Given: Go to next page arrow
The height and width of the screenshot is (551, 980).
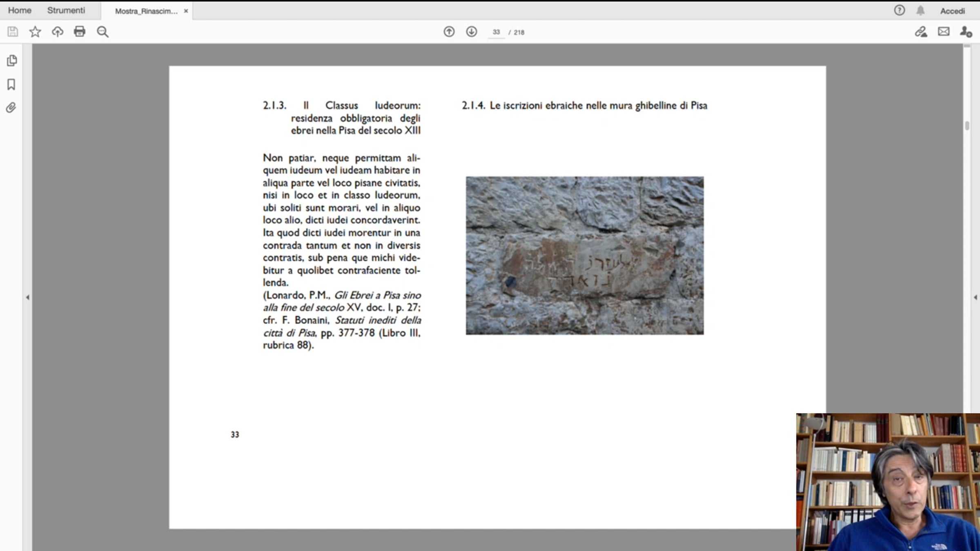Looking at the screenshot, I should (471, 31).
